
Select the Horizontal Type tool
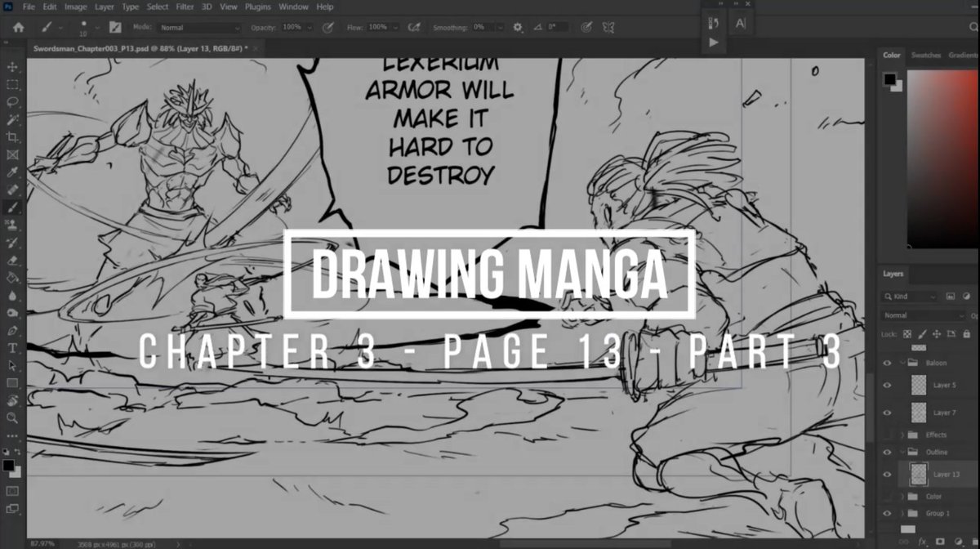(12, 348)
